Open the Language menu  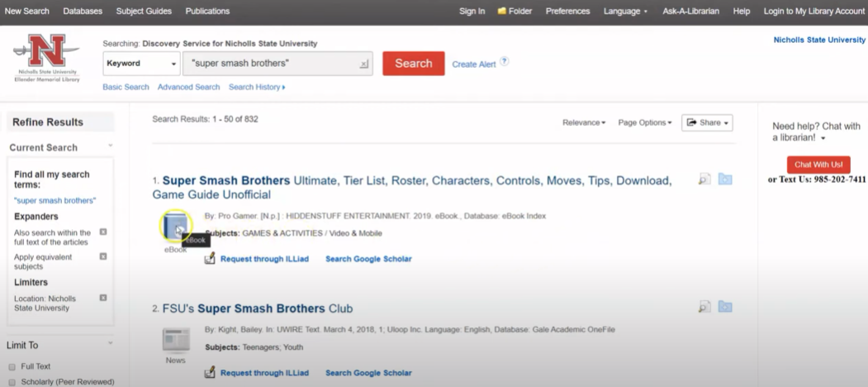625,11
